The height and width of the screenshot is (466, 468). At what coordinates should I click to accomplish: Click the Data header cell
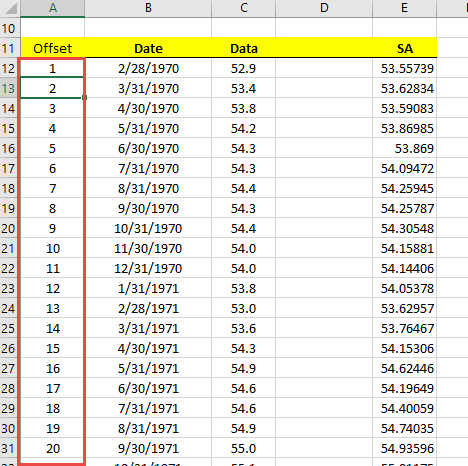click(x=244, y=48)
